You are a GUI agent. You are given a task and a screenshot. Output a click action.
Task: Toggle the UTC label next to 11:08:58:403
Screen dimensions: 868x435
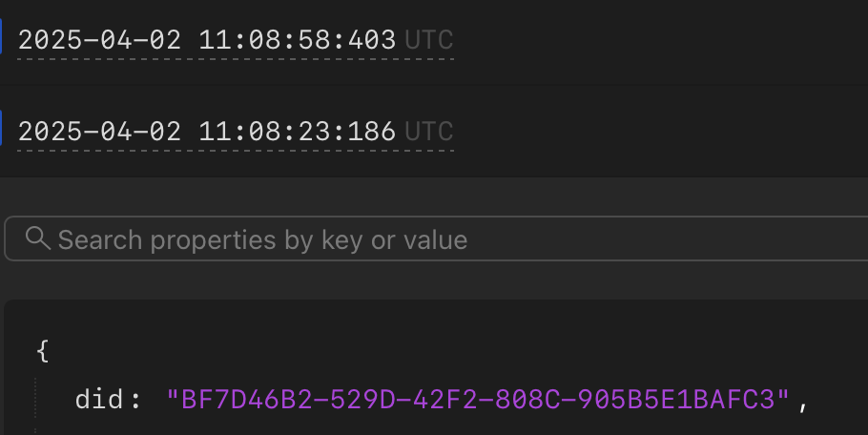click(x=428, y=40)
